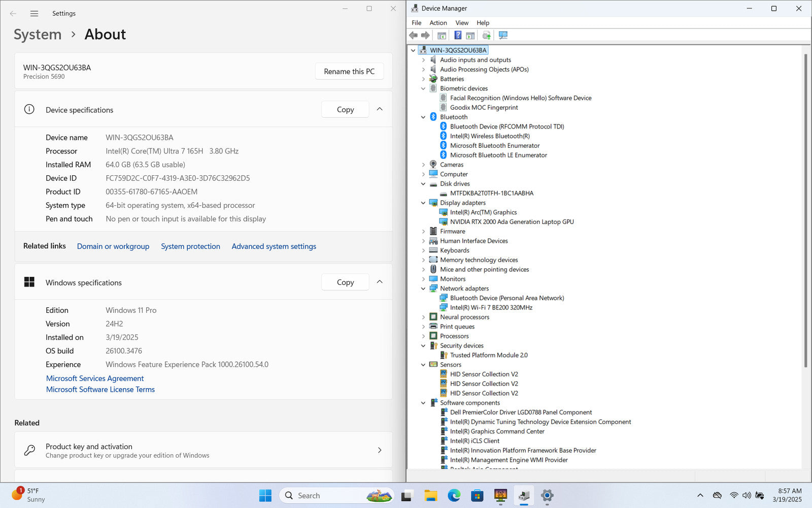Click the Device Manager vertical scrollbar
The width and height of the screenshot is (812, 508).
[x=806, y=210]
